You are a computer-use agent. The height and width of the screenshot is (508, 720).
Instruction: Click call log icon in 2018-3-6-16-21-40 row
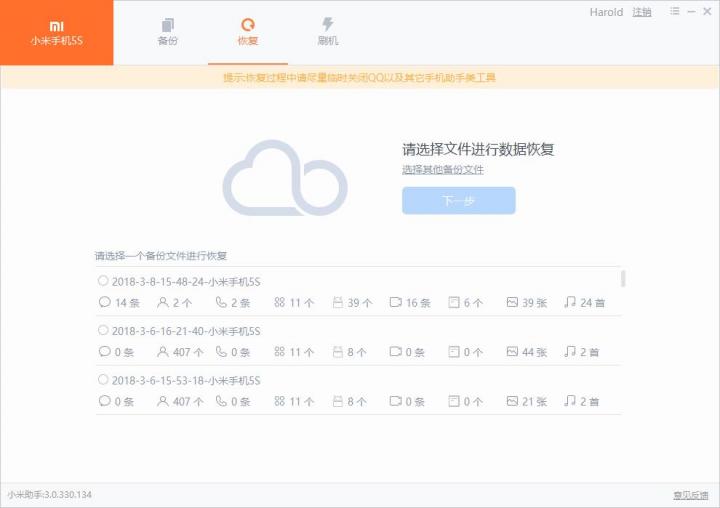click(221, 351)
